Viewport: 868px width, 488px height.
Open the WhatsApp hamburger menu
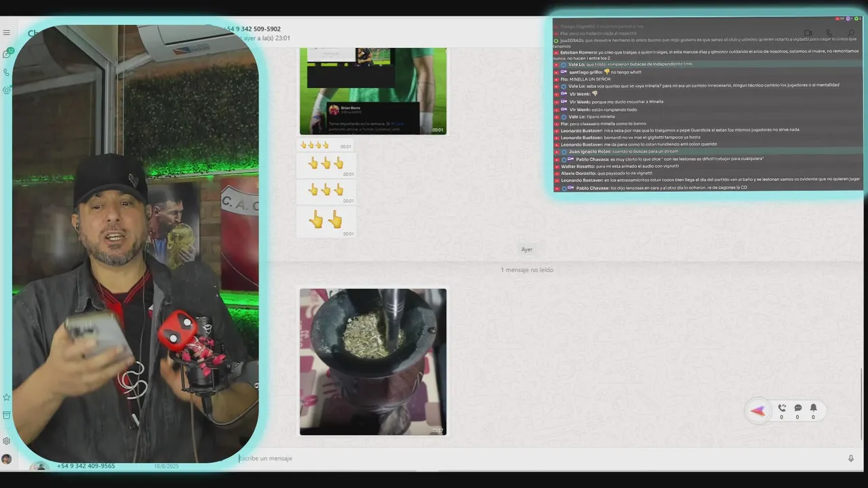pos(7,33)
